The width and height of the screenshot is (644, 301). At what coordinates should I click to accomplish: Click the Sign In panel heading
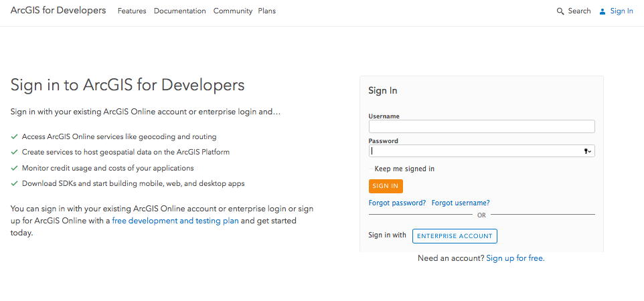click(x=383, y=91)
